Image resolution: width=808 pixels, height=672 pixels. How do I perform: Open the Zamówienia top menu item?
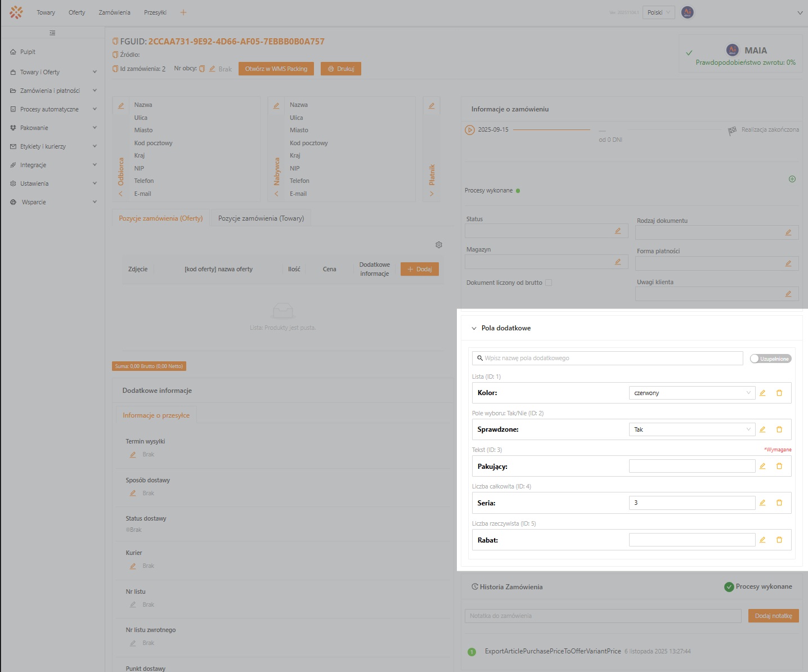(114, 12)
